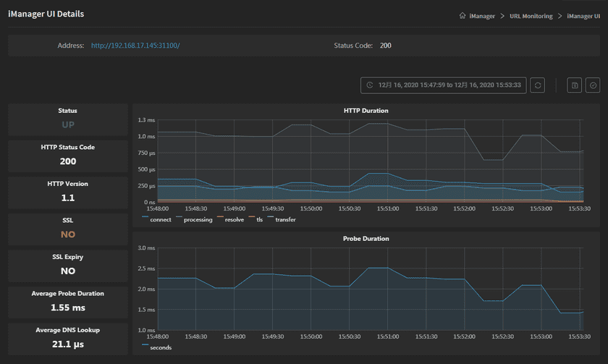Select the Average DNS Lookup stat panel
The image size is (608, 364).
pos(68,337)
